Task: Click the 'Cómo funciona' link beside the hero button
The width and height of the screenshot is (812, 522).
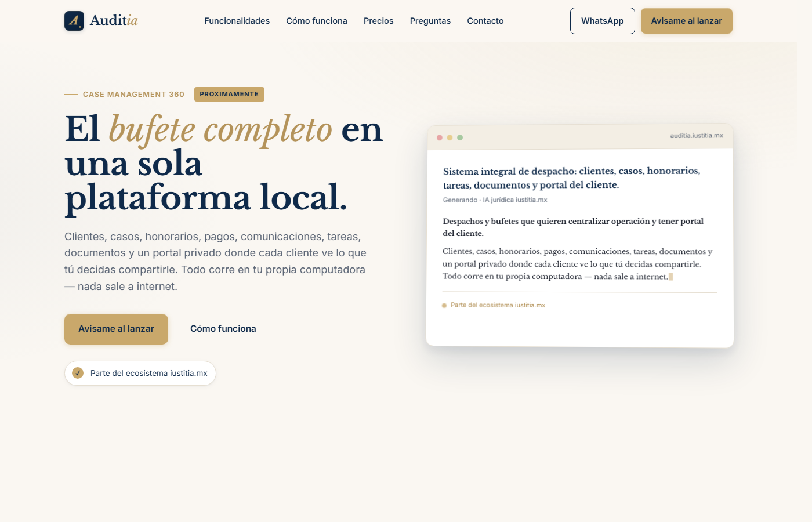Action: point(223,328)
